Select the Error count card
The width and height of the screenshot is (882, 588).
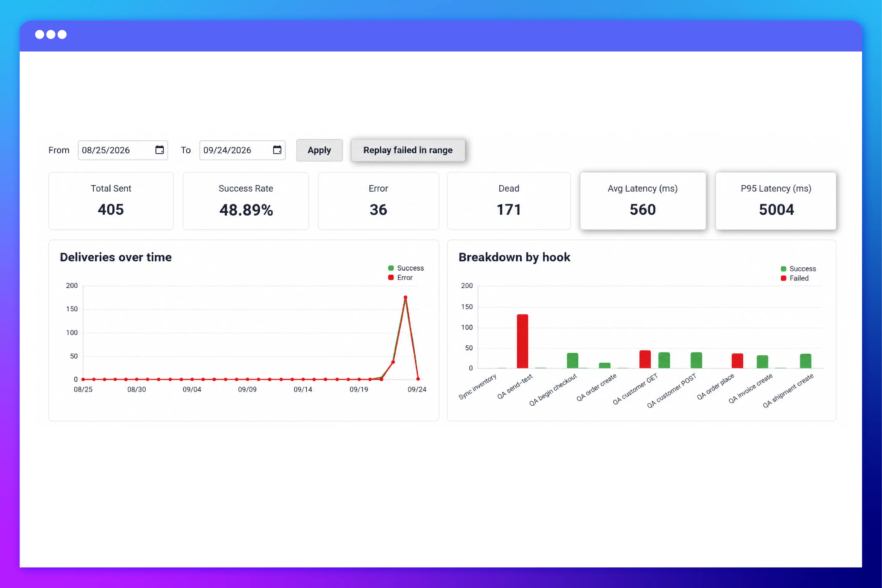coord(378,201)
